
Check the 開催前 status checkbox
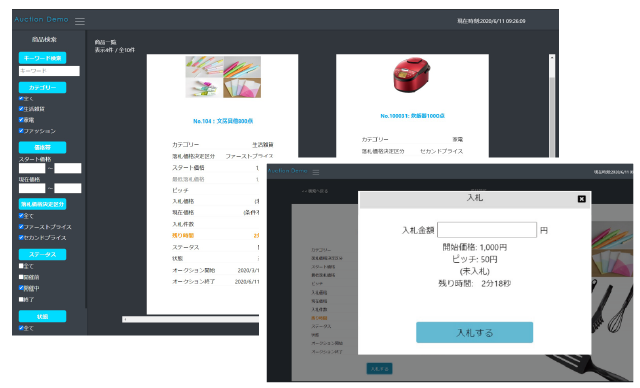point(21,277)
